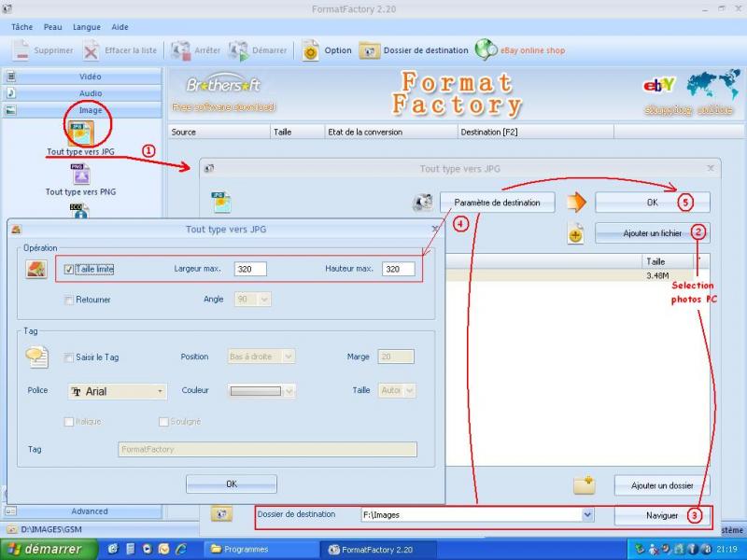
Task: Click OK in the options dialog
Action: coord(232,483)
